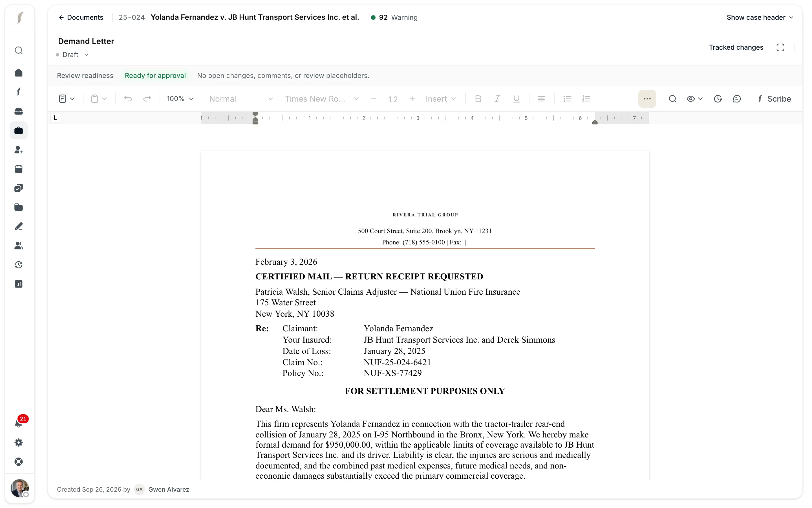Open notifications bell with 21 badge
This screenshot has height=508, width=812.
[x=19, y=423]
